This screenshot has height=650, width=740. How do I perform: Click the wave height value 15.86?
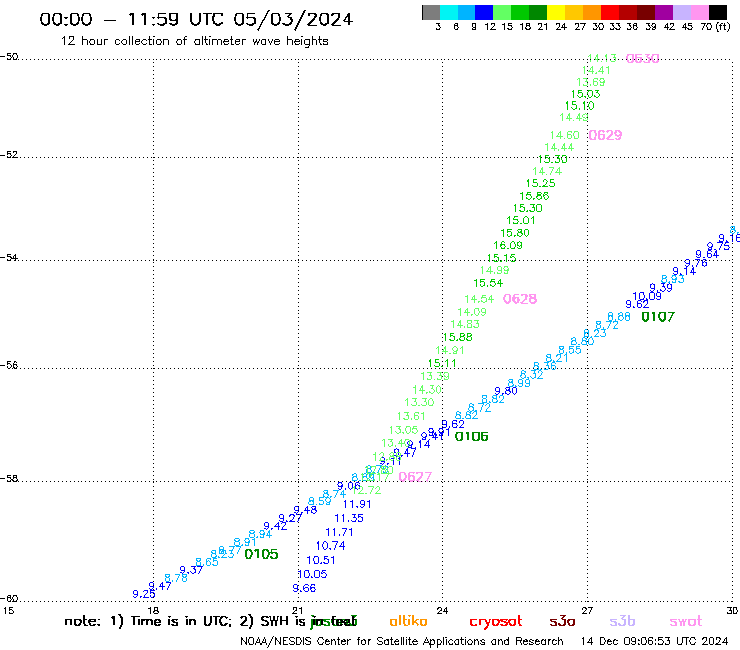coord(534,196)
